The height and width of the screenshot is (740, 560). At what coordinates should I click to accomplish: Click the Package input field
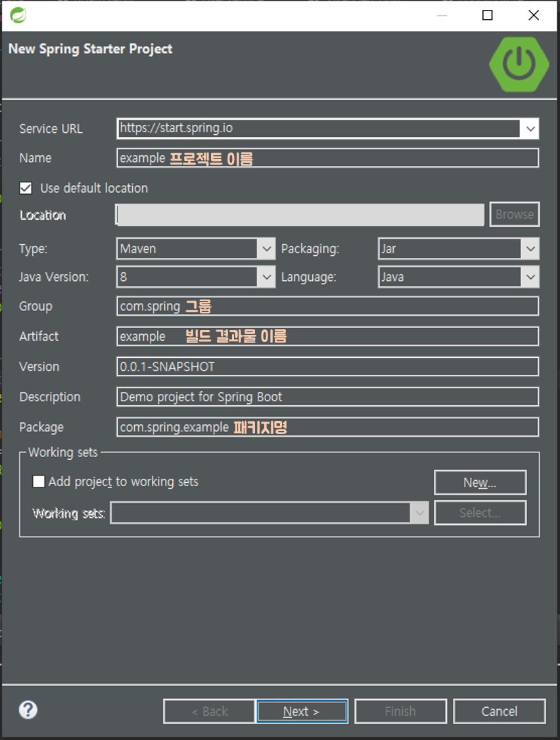327,427
